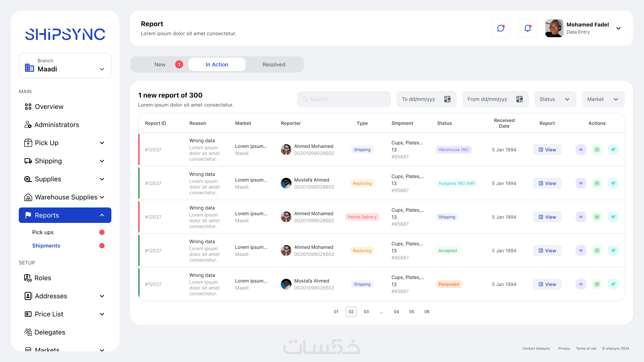644x362 pixels.
Task: Open Pick ups under Reports
Action: (43, 232)
